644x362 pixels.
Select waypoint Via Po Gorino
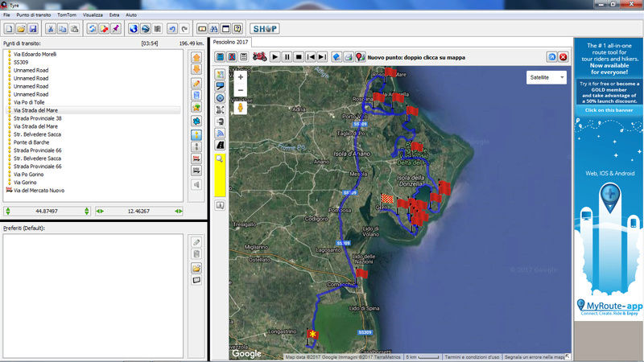coord(28,175)
